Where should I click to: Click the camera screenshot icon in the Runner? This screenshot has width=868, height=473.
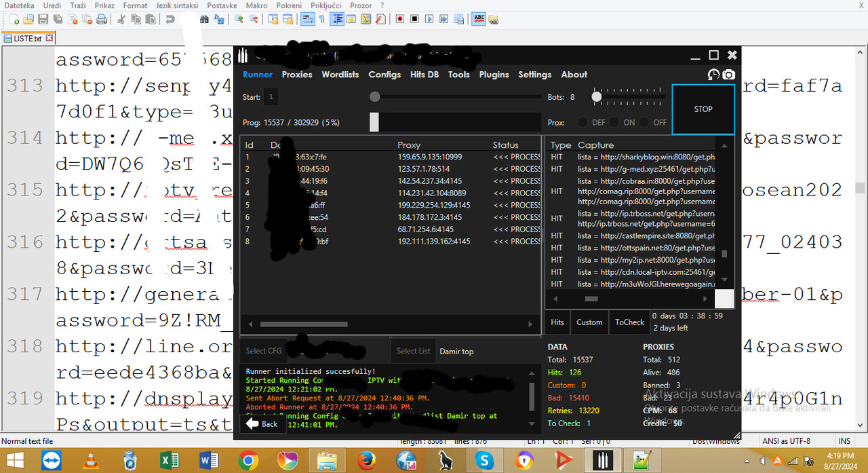[x=728, y=75]
